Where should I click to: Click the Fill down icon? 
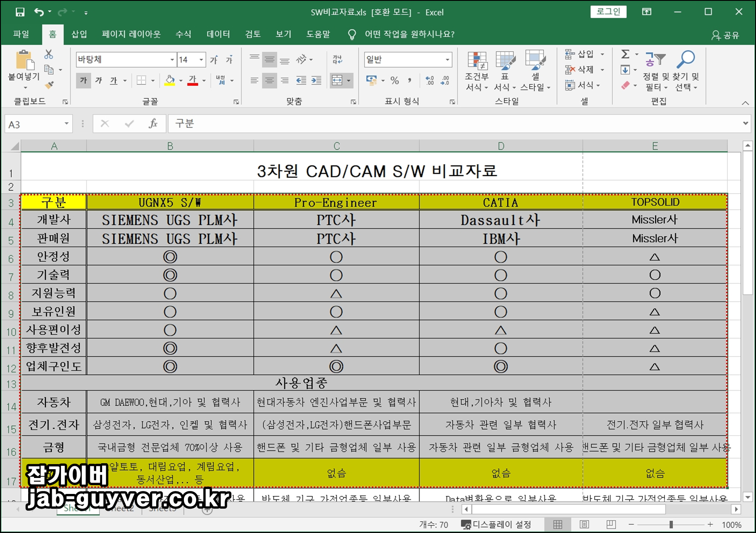[625, 70]
